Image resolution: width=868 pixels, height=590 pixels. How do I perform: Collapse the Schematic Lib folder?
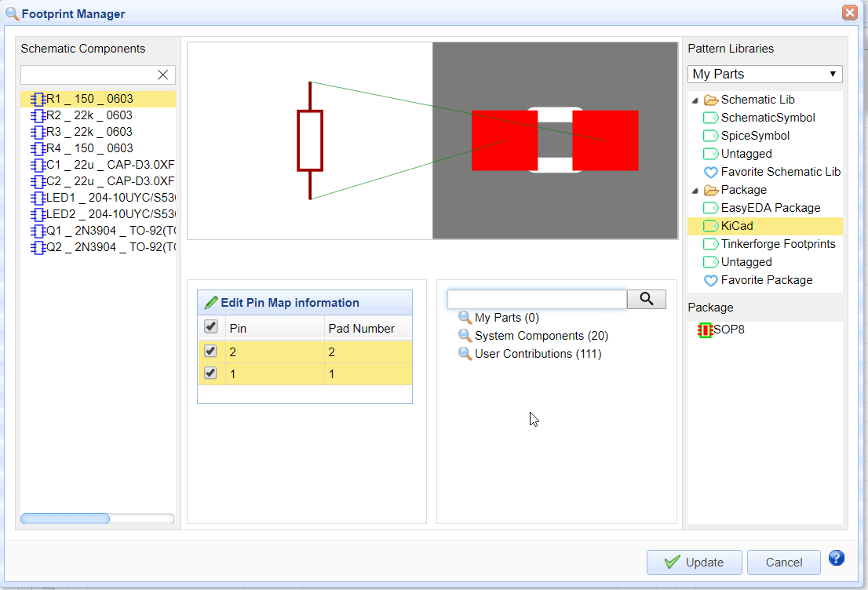[x=695, y=100]
